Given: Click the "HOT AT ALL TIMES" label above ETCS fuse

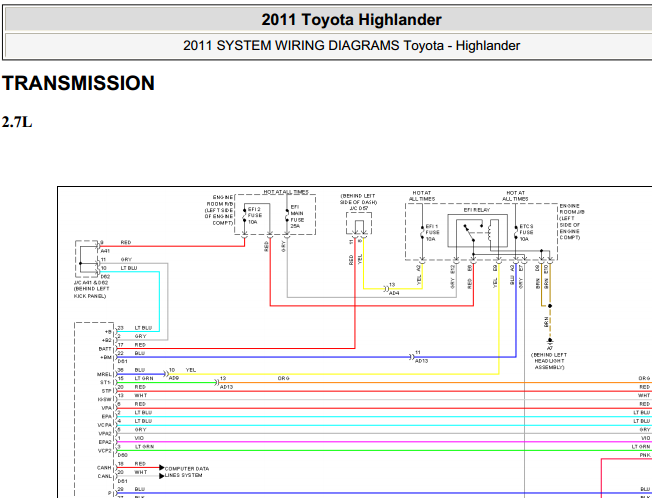Looking at the screenshot, I should pyautogui.click(x=515, y=196).
